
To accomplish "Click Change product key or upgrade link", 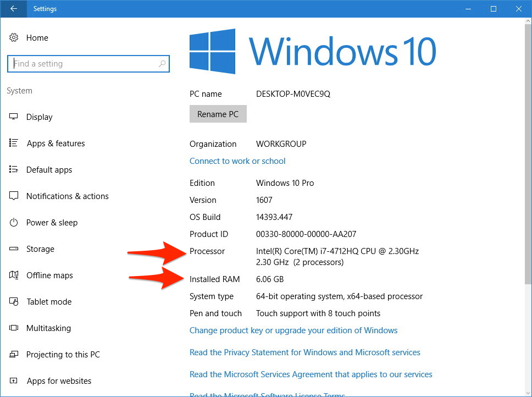I will pyautogui.click(x=293, y=330).
